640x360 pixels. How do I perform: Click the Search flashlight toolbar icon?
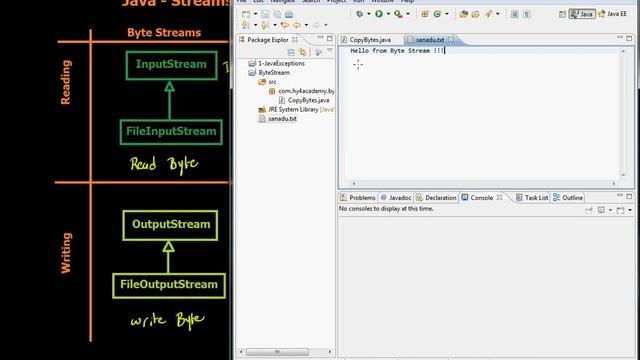(x=488, y=14)
